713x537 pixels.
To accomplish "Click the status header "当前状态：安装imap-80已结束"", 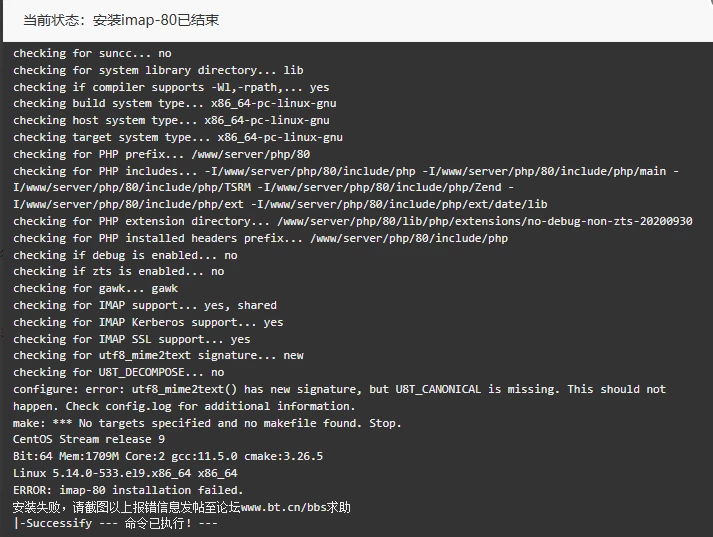I will [121, 20].
